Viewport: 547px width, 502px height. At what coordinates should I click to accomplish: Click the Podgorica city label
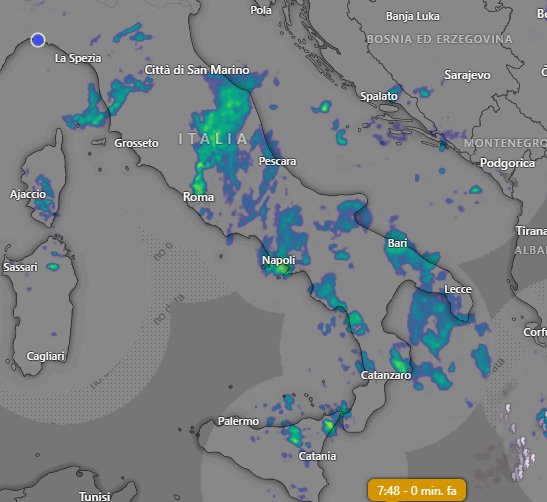(508, 163)
